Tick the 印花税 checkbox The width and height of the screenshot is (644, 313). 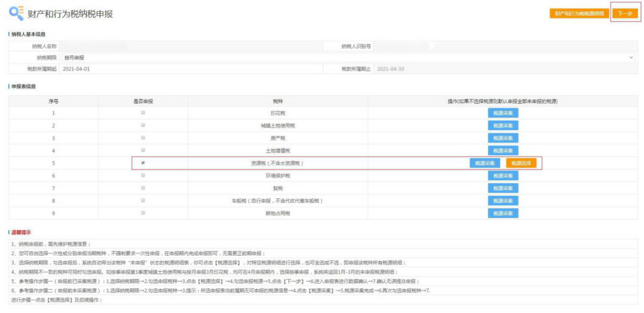[143, 113]
